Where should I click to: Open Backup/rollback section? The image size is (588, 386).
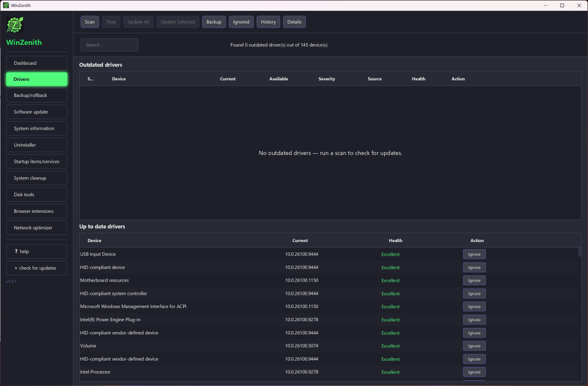pyautogui.click(x=37, y=95)
